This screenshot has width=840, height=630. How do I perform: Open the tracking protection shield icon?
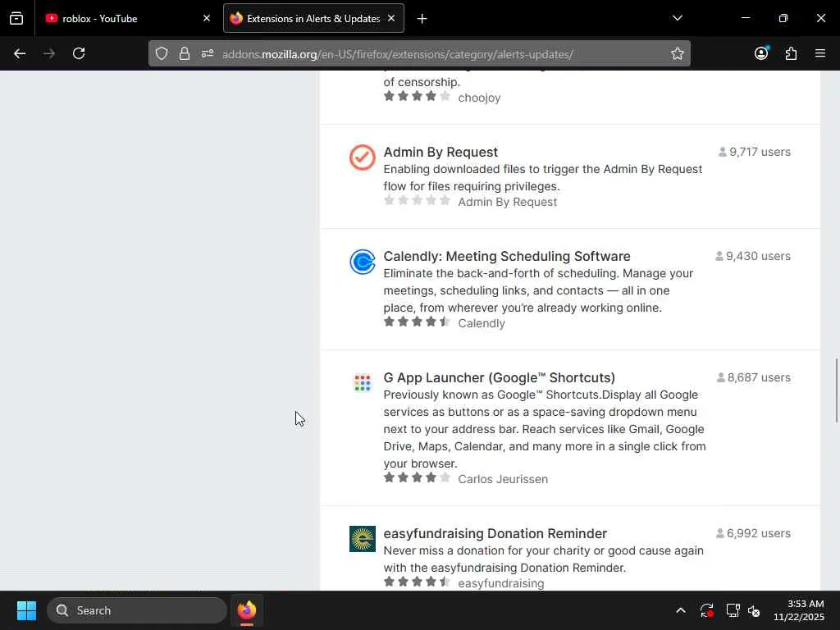pyautogui.click(x=162, y=53)
